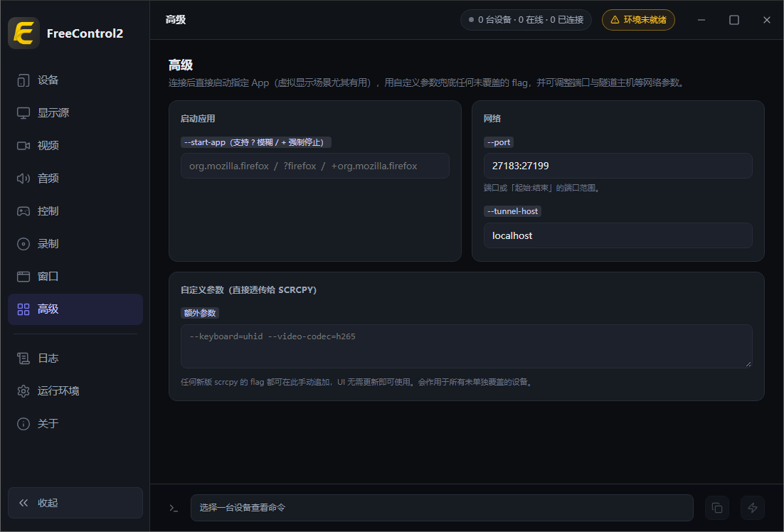Click the double-chevron collapse icon
This screenshot has height=532, width=784.
[23, 503]
